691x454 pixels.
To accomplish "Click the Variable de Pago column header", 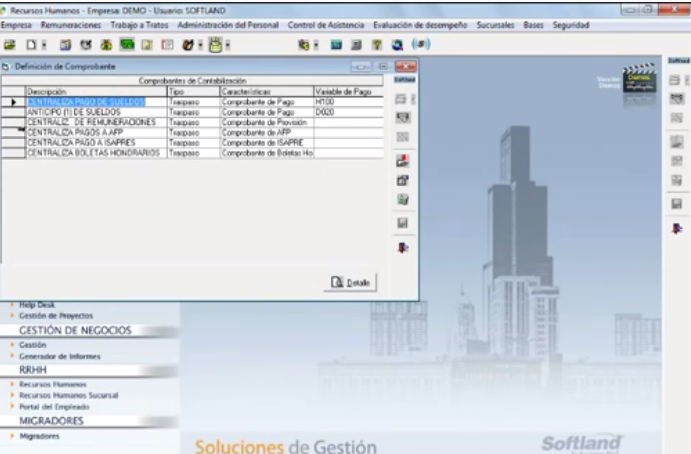I will pos(343,91).
